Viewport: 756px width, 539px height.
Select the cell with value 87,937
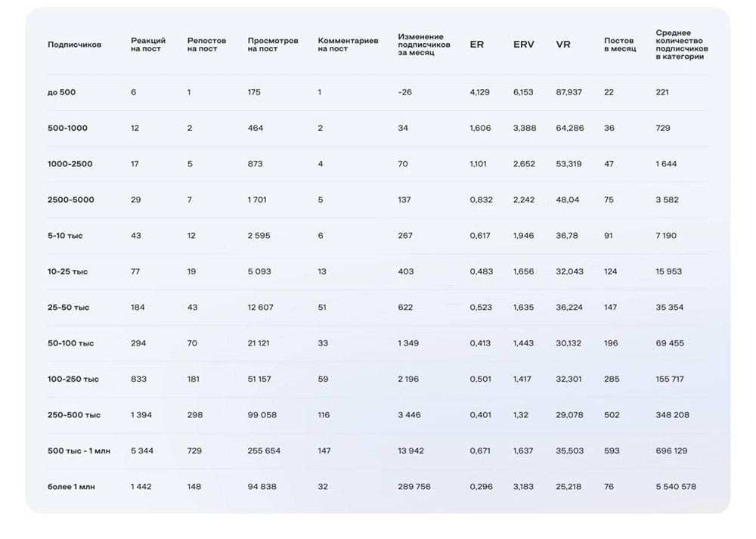[569, 92]
